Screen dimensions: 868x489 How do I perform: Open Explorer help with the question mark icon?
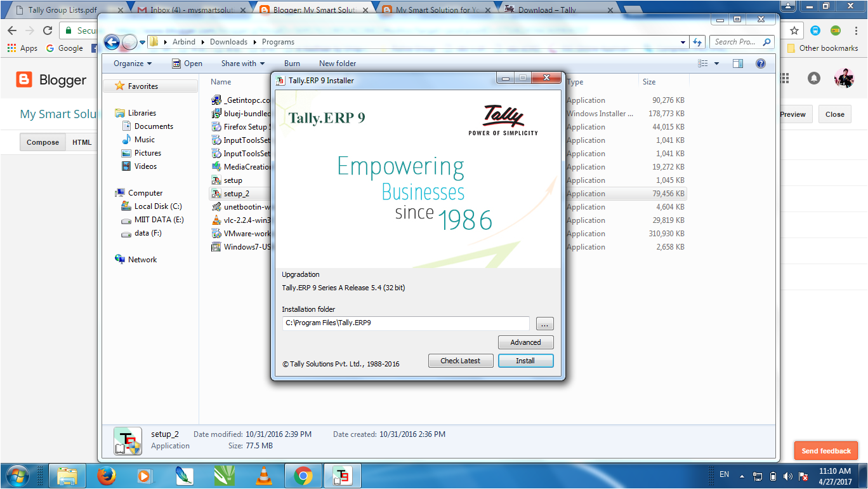point(761,64)
